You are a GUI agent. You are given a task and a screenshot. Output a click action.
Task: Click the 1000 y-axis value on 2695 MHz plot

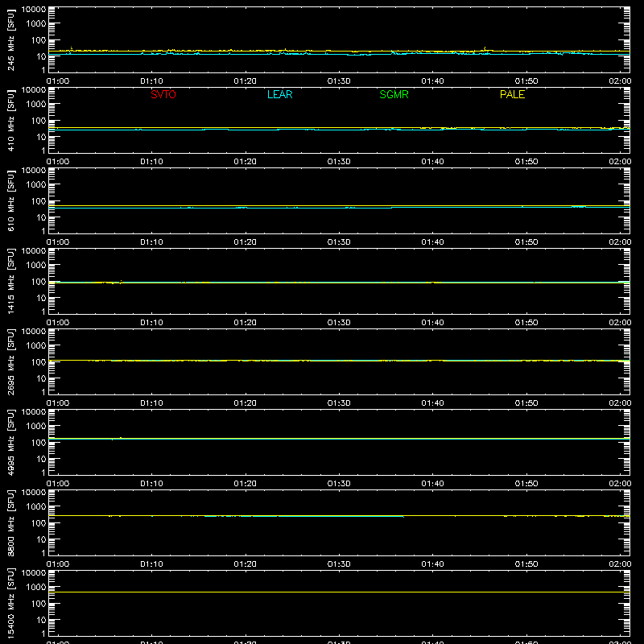(36, 346)
